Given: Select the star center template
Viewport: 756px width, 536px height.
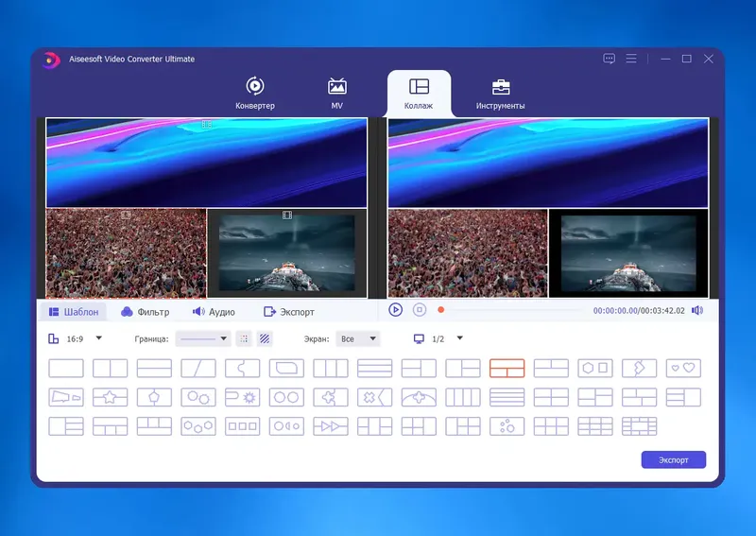Looking at the screenshot, I should coord(110,398).
